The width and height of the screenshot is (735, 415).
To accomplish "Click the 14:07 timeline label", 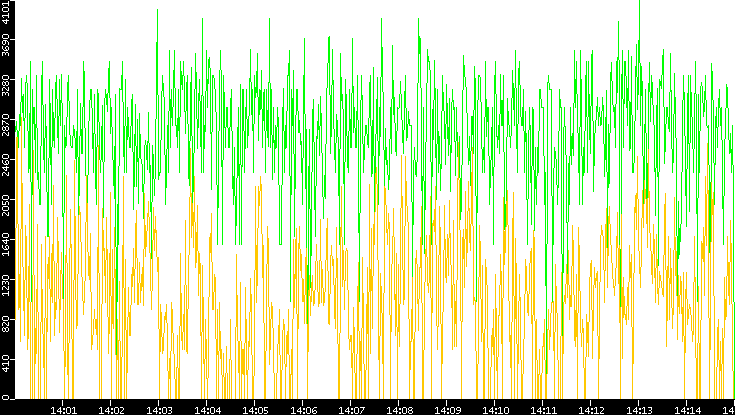I will point(351,409).
